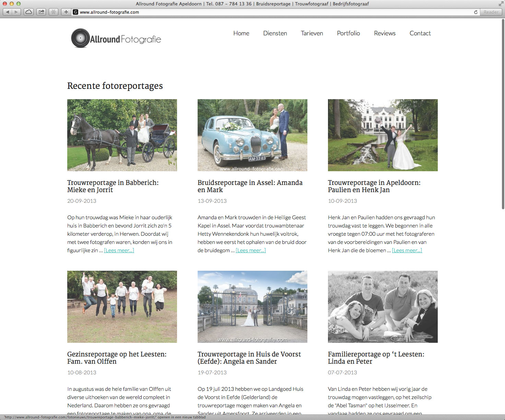This screenshot has width=505, height=420.
Task: Open the Tarieven page
Action: coord(312,33)
